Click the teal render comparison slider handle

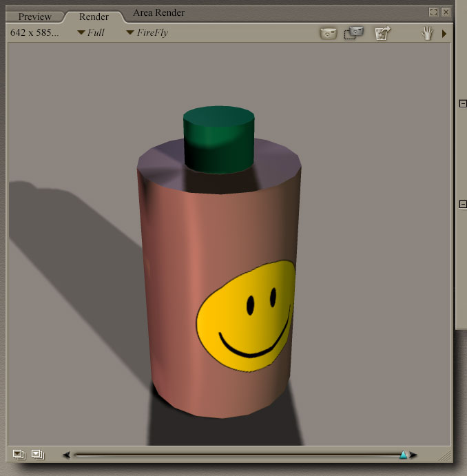coord(404,455)
